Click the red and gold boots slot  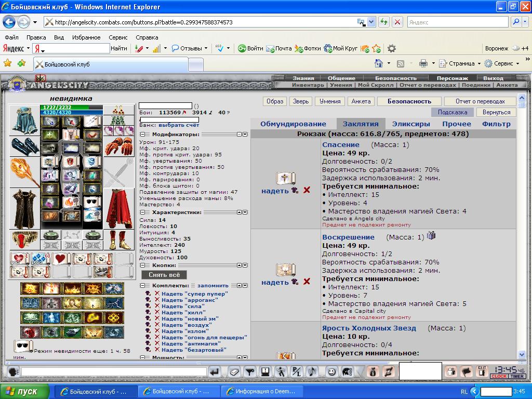tap(119, 240)
